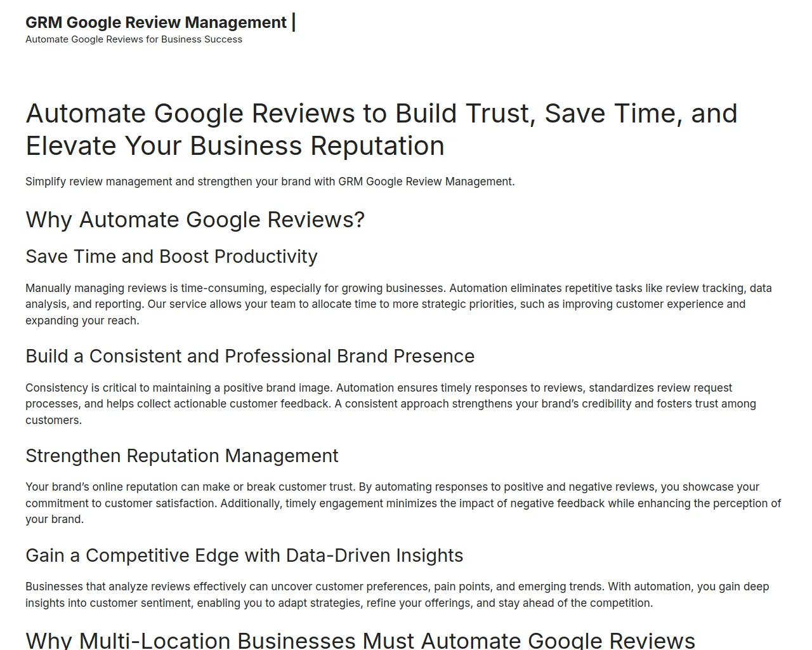
Task: Click 'GRM Google Review Management' in the intro sentence
Action: tap(425, 182)
